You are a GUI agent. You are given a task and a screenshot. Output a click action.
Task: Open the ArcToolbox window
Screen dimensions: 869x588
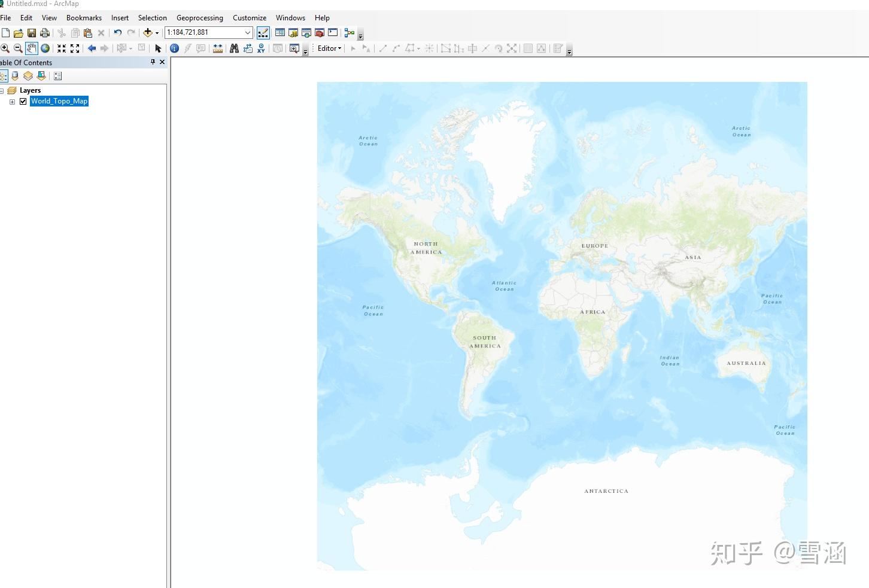(320, 33)
